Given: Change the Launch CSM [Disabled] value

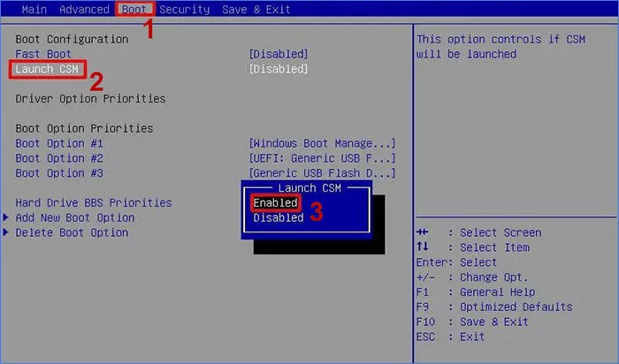Looking at the screenshot, I should [279, 69].
